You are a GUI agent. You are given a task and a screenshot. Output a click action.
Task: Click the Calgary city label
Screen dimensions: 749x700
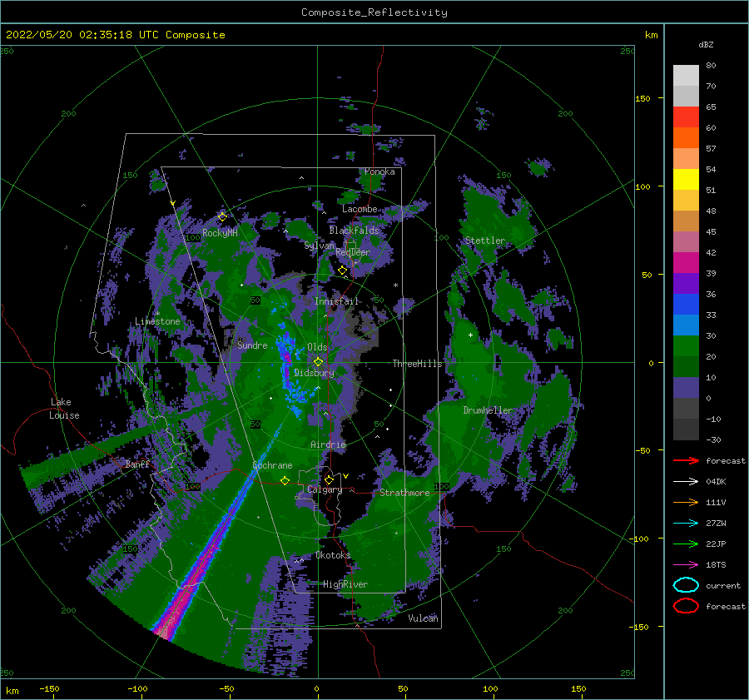tap(325, 489)
